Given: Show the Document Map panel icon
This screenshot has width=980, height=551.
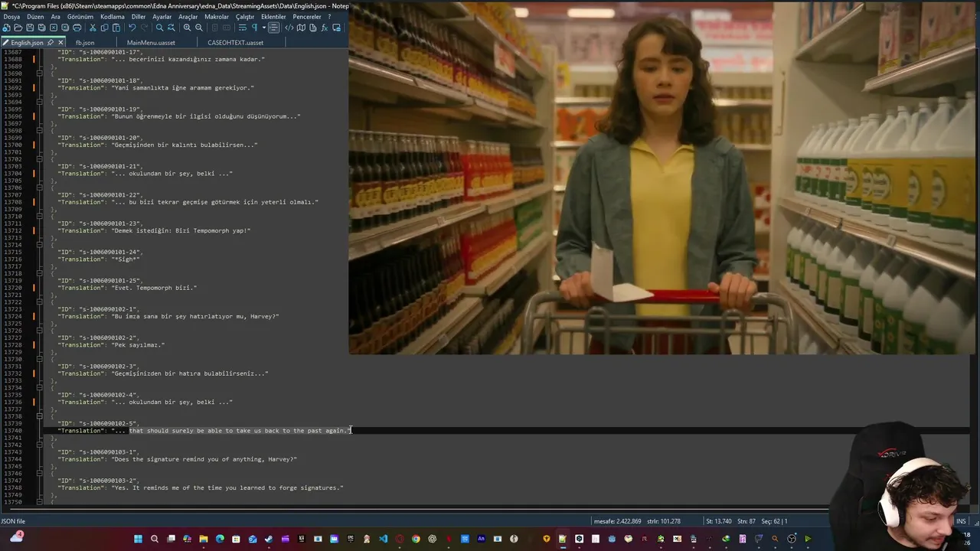Looking at the screenshot, I should tap(301, 28).
